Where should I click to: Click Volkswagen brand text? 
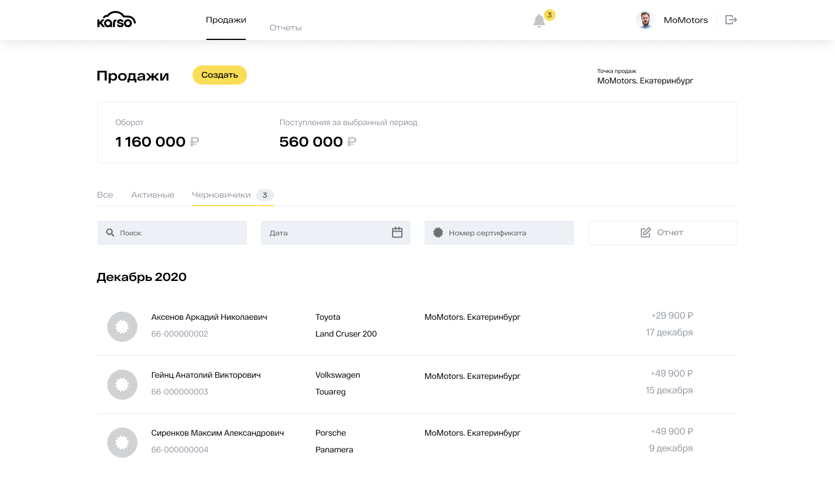tap(337, 375)
